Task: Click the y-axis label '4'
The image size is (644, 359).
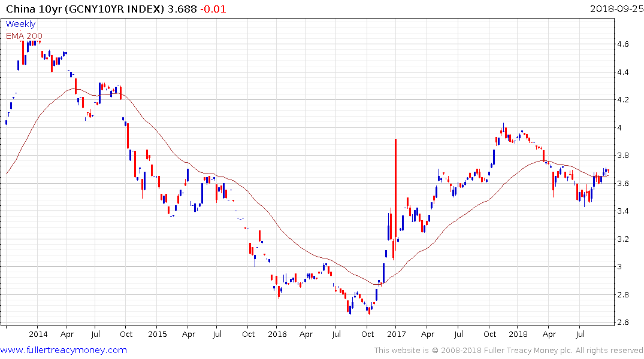Action: coord(619,127)
